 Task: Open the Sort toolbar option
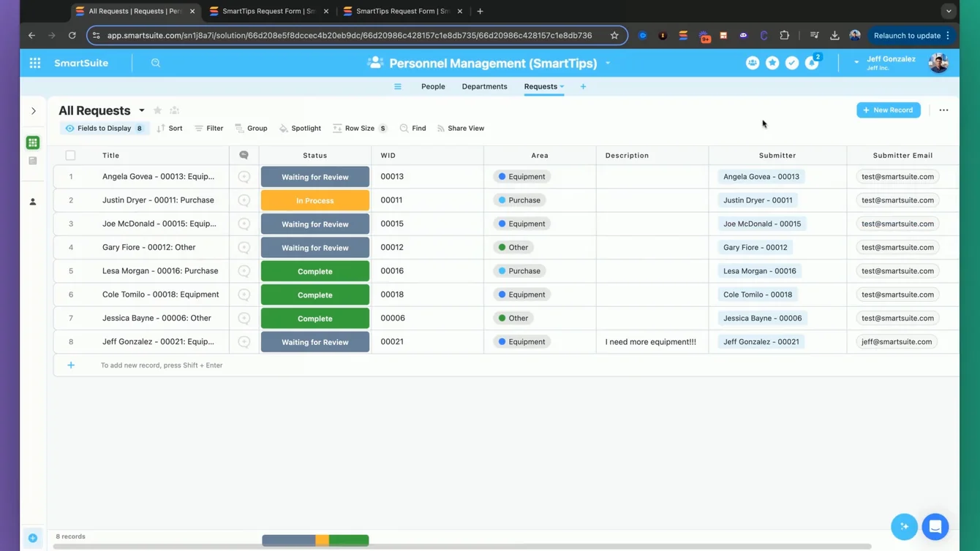[x=170, y=128]
